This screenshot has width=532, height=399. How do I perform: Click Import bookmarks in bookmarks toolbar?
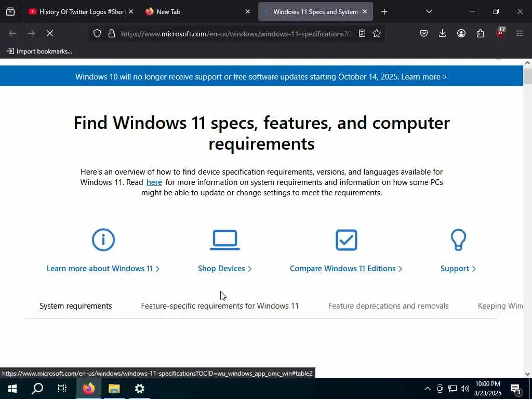(x=39, y=51)
